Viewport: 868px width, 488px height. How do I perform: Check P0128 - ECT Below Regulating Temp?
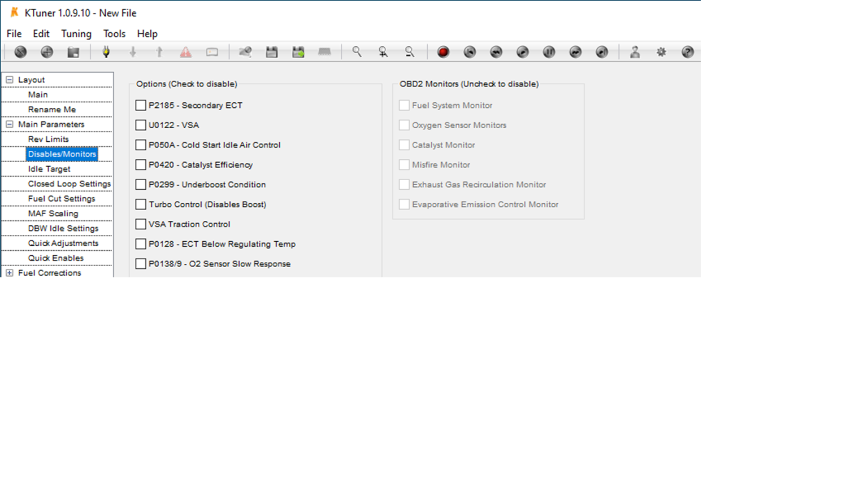(141, 244)
